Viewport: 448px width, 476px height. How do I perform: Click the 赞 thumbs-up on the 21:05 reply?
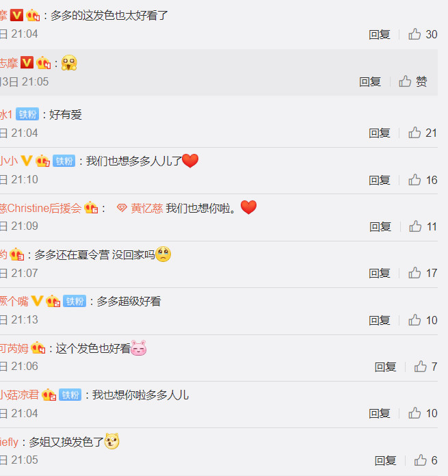pos(413,81)
